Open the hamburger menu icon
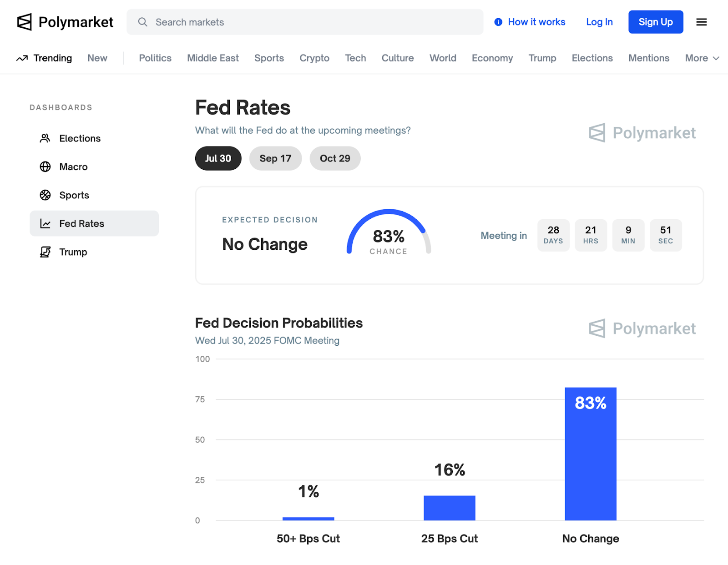The width and height of the screenshot is (728, 565). [701, 22]
